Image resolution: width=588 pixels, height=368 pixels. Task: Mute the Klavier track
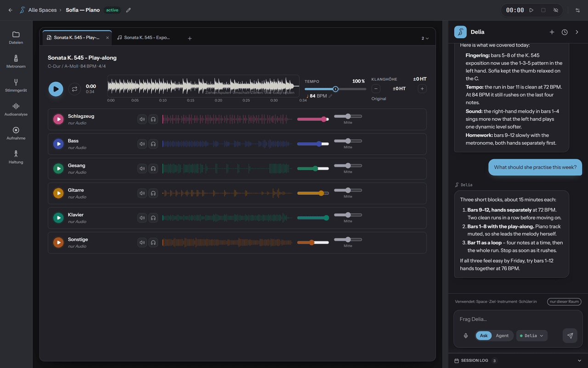(x=142, y=218)
